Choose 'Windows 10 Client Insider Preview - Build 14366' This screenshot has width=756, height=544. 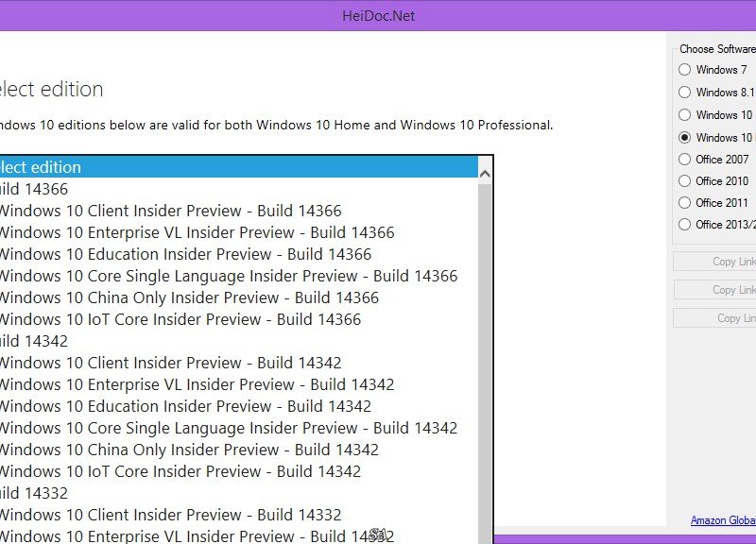tap(239, 211)
